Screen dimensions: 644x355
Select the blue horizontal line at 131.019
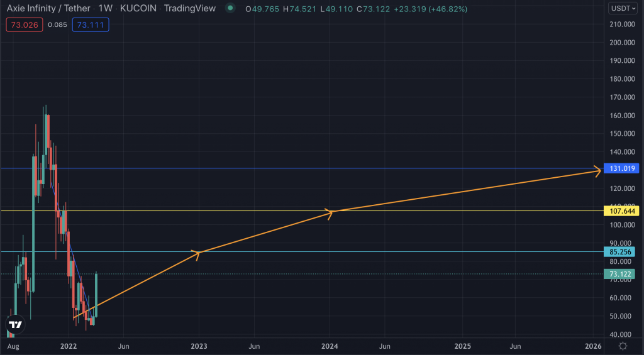(302, 168)
